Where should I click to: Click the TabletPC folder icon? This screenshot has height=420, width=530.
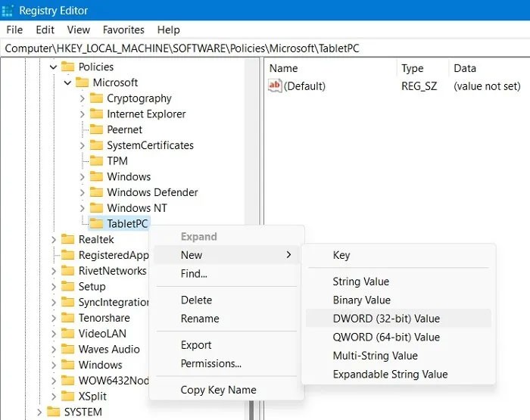tap(96, 223)
